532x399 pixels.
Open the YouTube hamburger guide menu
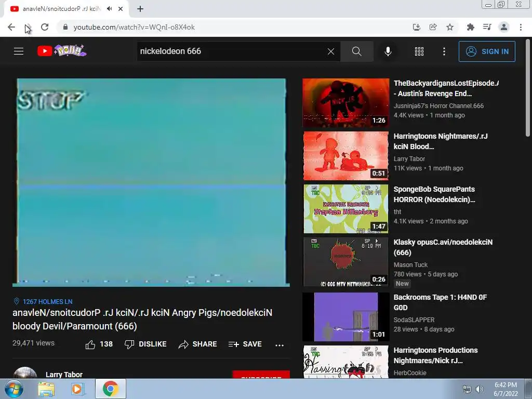click(19, 51)
